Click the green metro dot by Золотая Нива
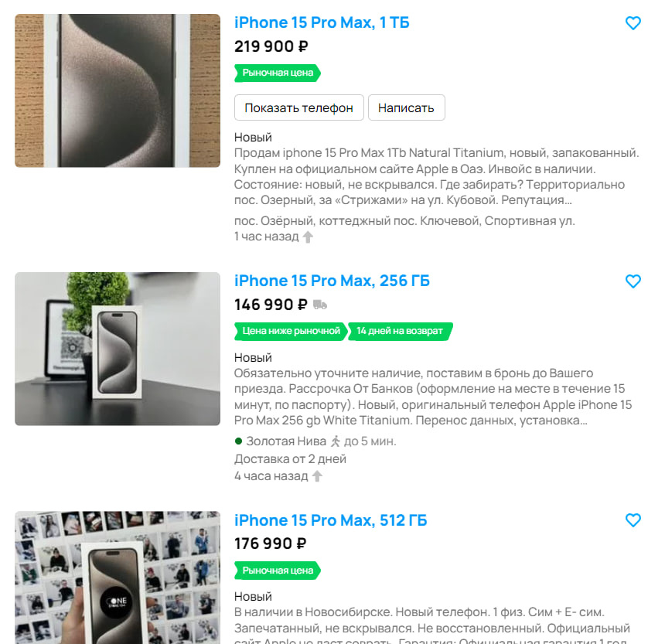This screenshot has height=644, width=665. [238, 441]
